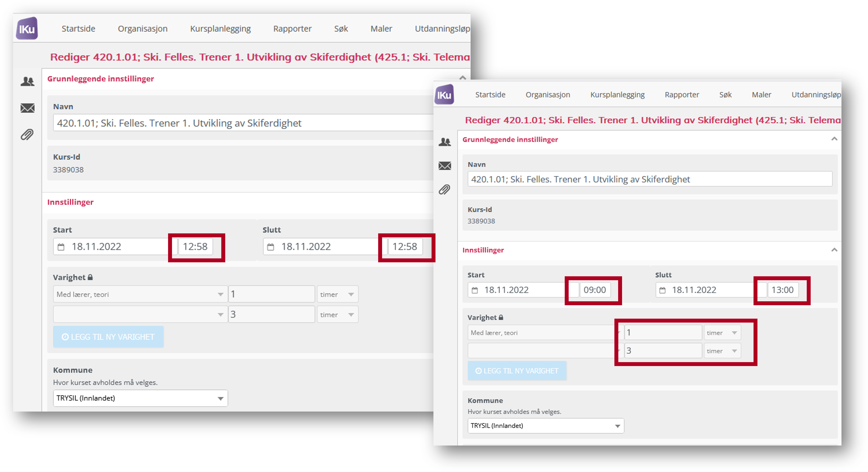This screenshot has width=868, height=472.
Task: Open the participants icon in back window sidebar
Action: pos(27,81)
